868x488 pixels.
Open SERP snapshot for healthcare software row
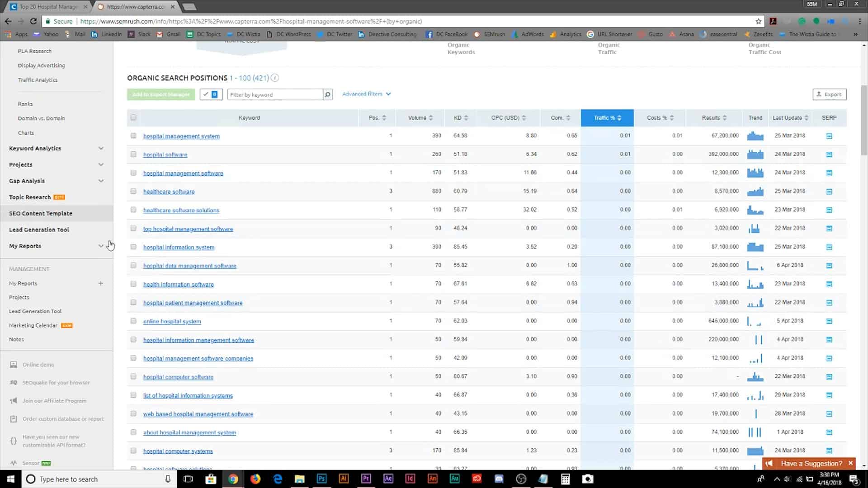(829, 192)
